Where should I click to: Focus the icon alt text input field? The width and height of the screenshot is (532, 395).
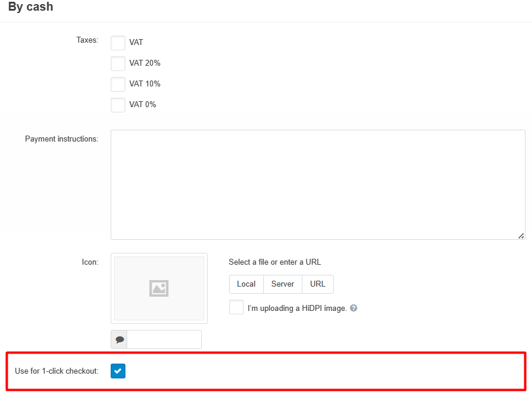pos(164,339)
